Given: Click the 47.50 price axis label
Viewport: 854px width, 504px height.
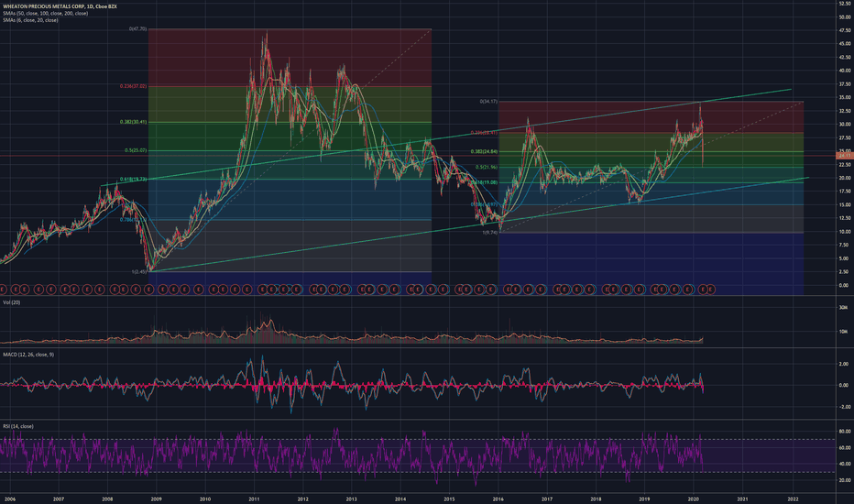Looking at the screenshot, I should click(x=845, y=30).
